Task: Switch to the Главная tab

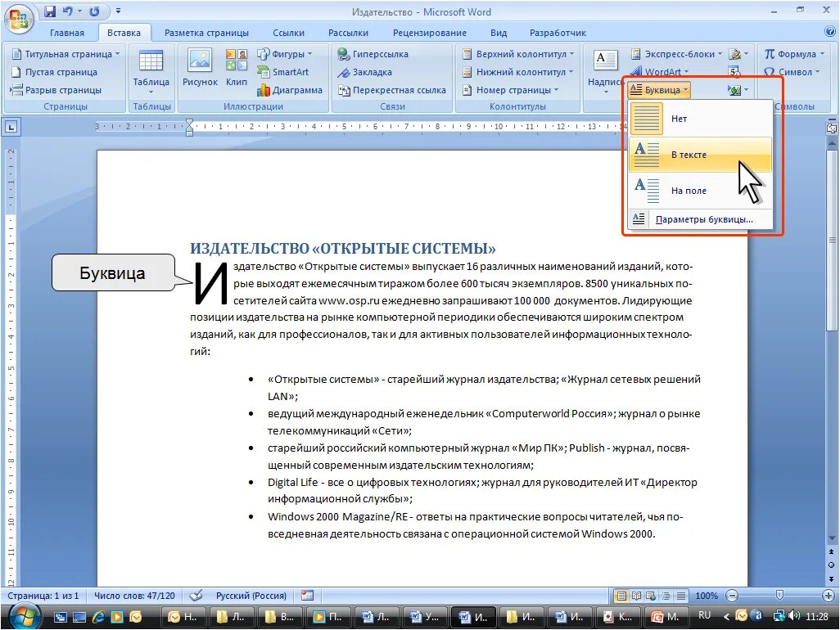Action: [67, 33]
